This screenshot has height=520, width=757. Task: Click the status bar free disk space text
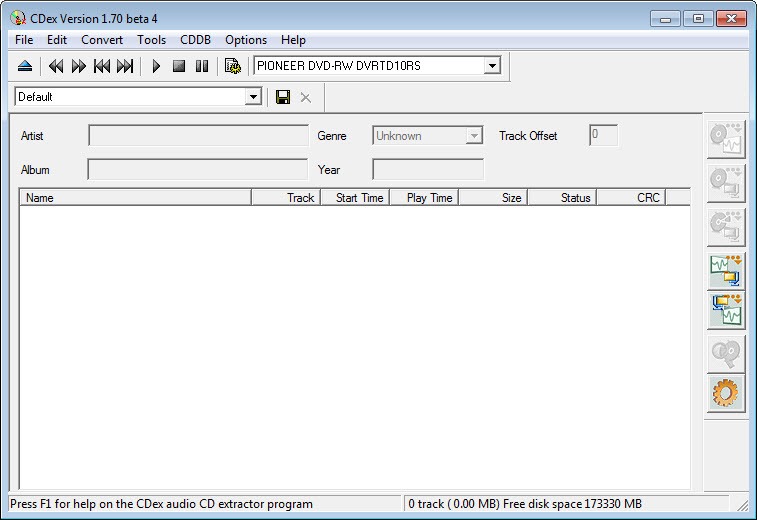click(572, 504)
